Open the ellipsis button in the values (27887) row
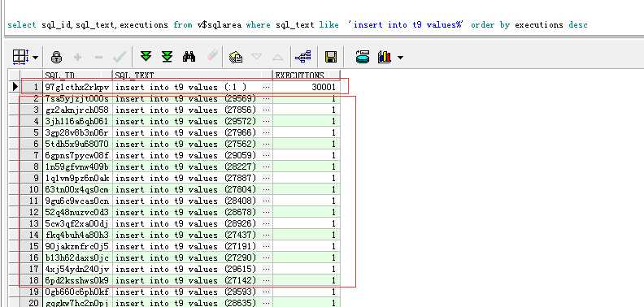 (267, 178)
